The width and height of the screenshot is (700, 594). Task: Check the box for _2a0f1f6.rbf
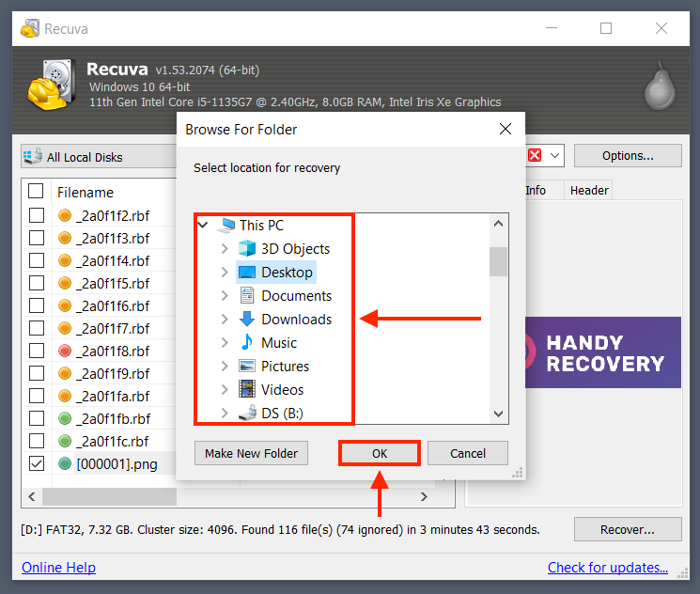[x=37, y=305]
